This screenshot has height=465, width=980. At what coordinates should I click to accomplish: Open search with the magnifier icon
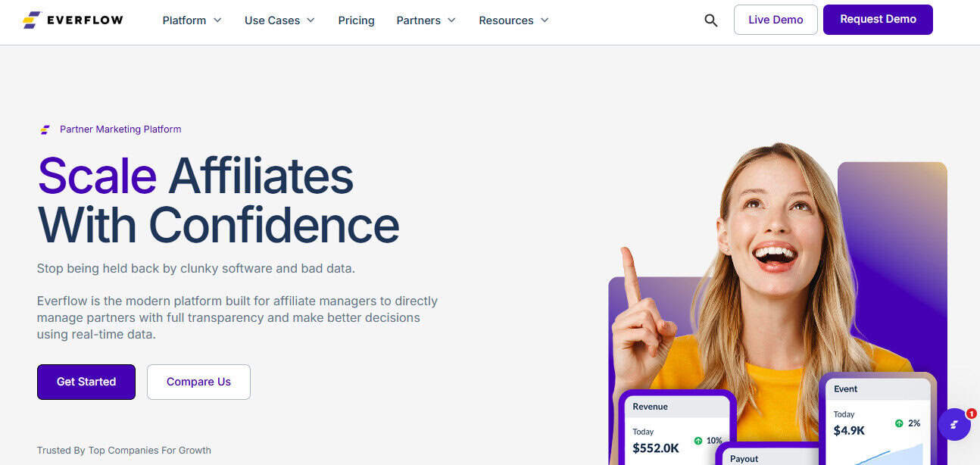pos(710,20)
